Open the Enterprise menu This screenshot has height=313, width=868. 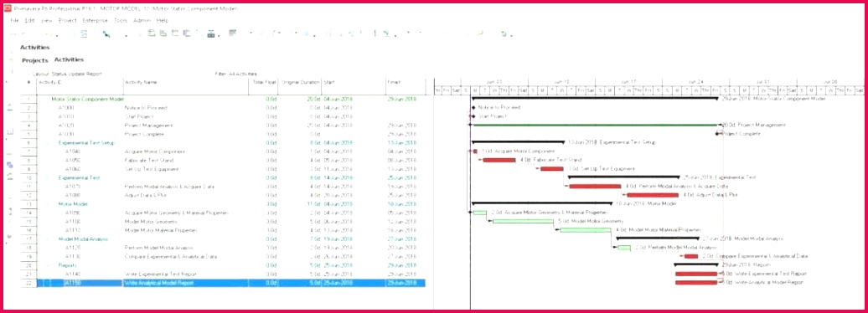coord(96,20)
